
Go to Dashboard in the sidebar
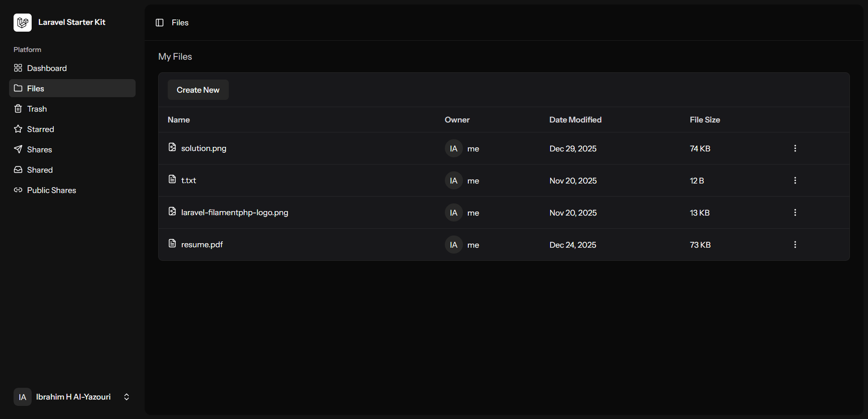[72, 68]
